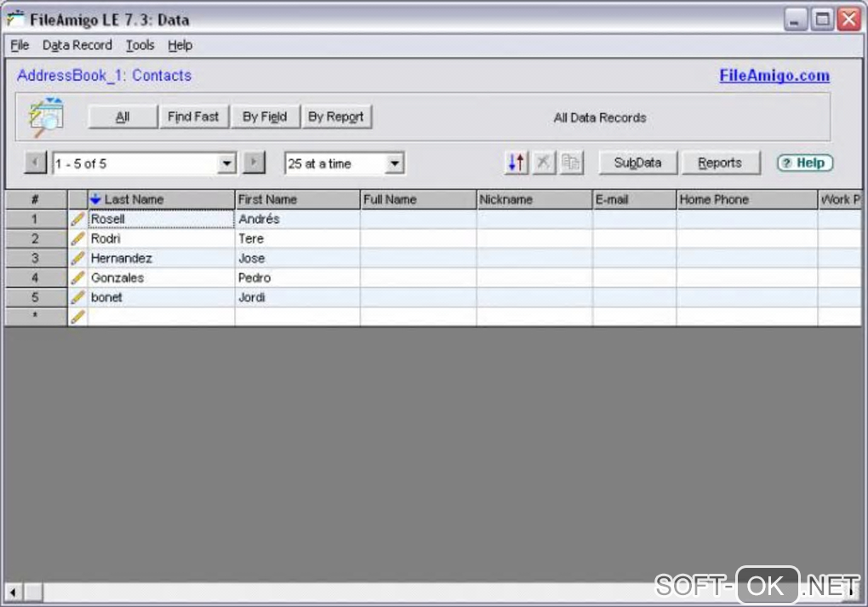Sort by the Last Name column header
The image size is (868, 607).
(161, 199)
